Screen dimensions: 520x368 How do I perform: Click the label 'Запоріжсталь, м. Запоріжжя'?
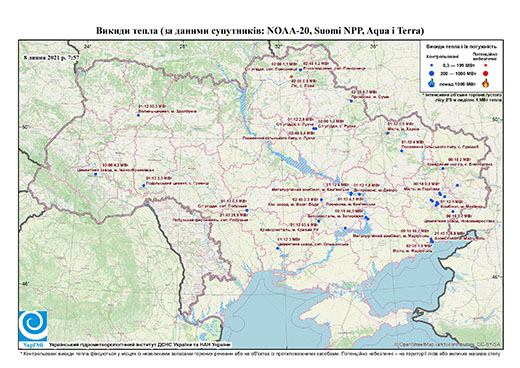click(x=336, y=216)
